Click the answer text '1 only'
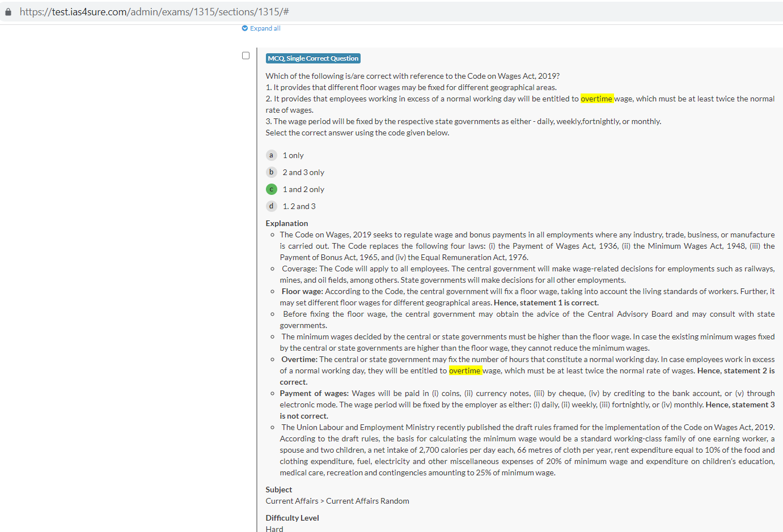Image resolution: width=783 pixels, height=532 pixels. coord(293,155)
